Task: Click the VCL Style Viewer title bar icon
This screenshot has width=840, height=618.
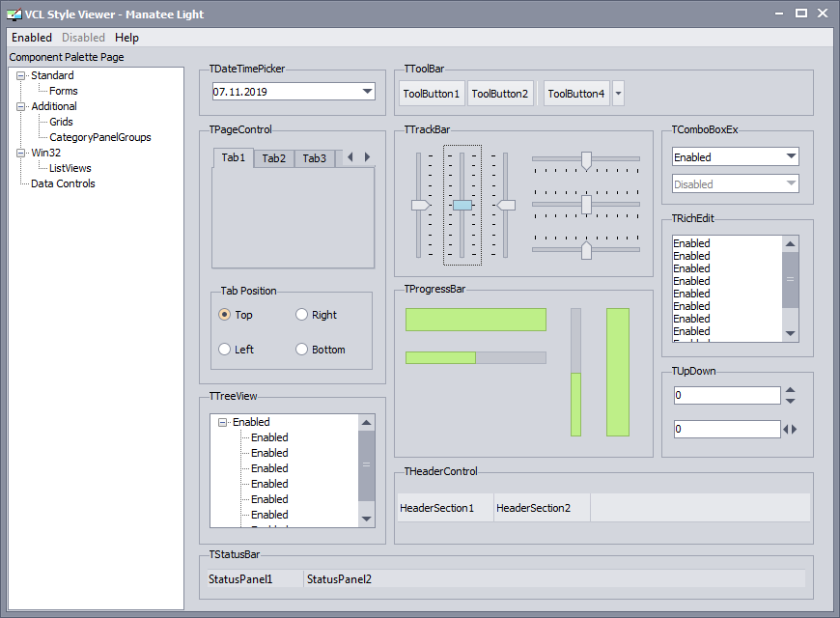Action: pyautogui.click(x=14, y=14)
